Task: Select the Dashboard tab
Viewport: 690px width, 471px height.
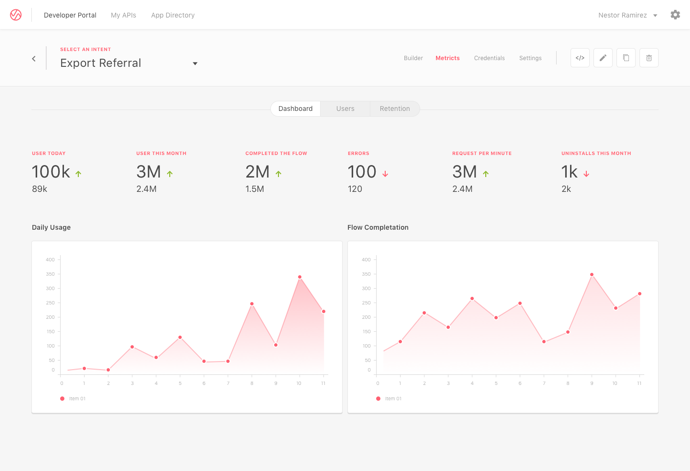Action: pos(295,108)
